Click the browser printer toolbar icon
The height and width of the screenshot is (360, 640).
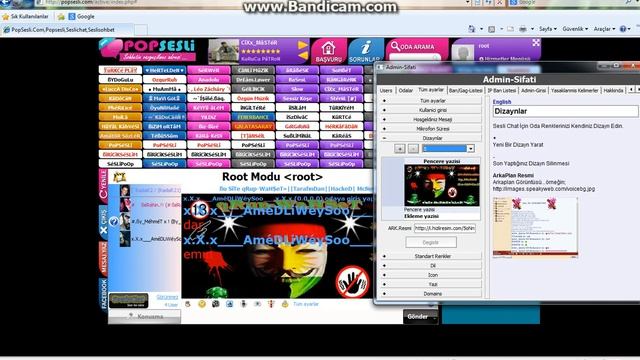coord(523,29)
